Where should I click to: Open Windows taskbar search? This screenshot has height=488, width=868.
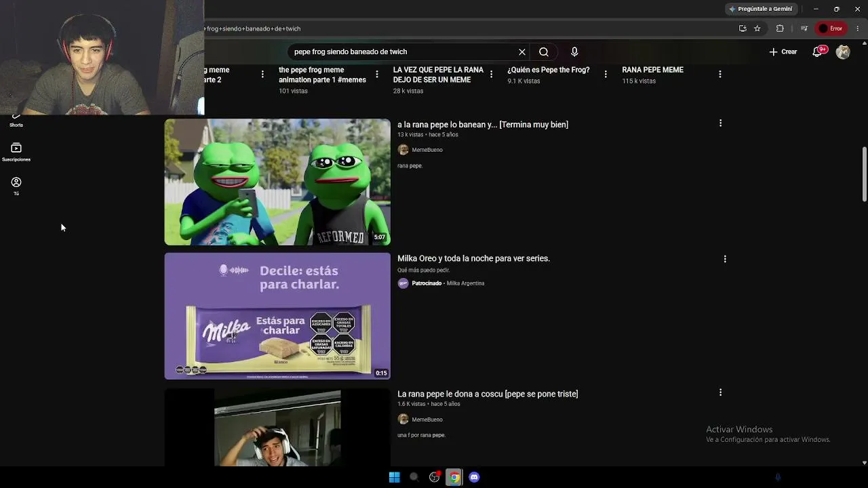coord(414,477)
